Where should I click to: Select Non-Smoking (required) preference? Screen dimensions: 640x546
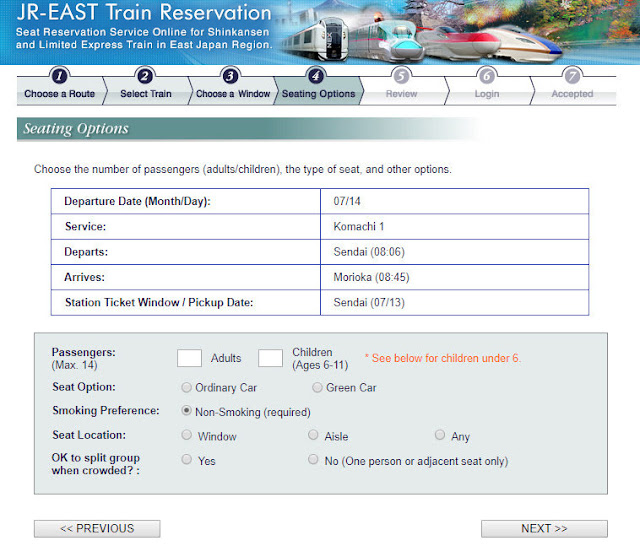tap(187, 411)
